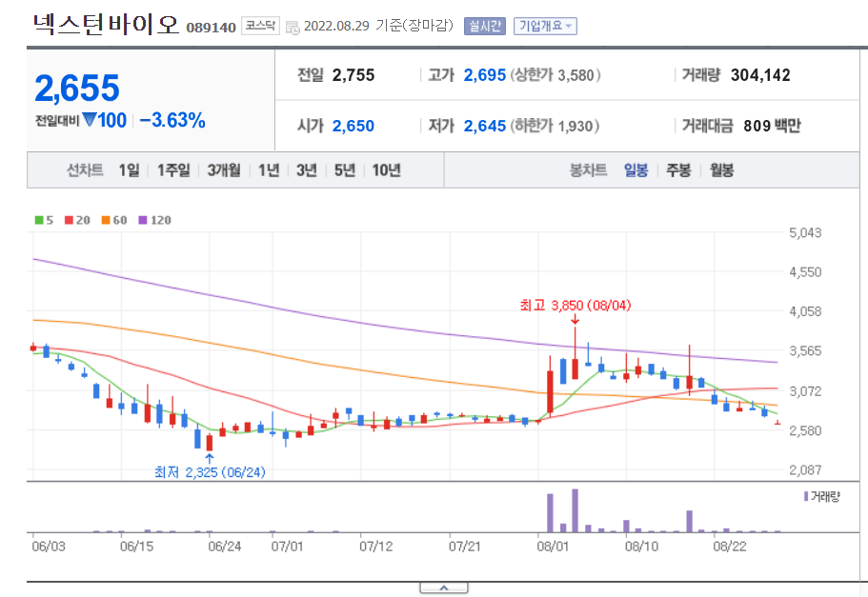Select the 3년 line chart tab
This screenshot has height=597, width=868.
point(306,170)
